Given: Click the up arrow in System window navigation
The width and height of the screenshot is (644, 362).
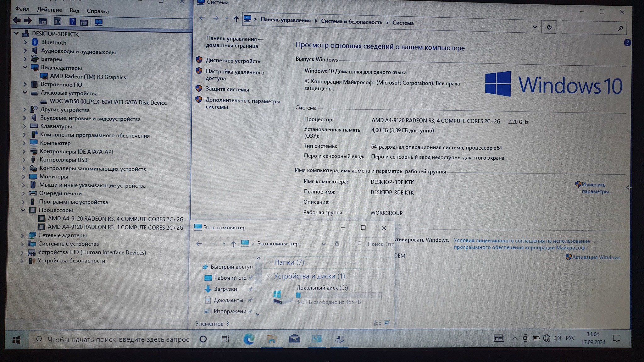Looking at the screenshot, I should coord(236,19).
